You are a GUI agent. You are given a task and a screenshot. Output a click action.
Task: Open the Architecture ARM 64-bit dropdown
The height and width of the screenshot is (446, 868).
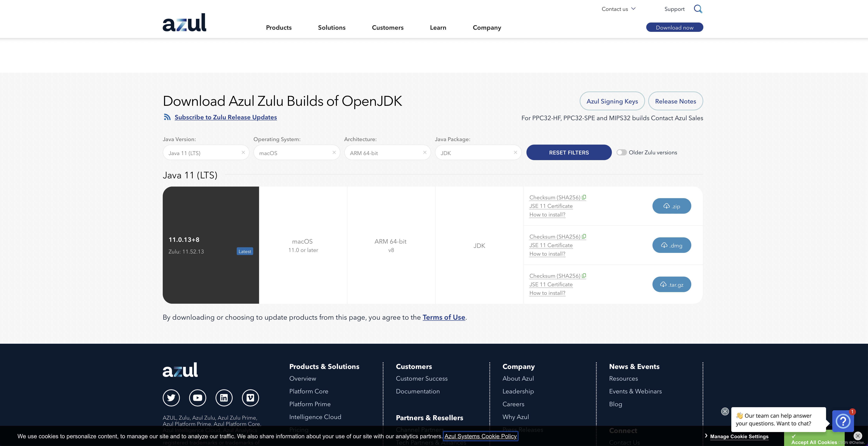(x=383, y=153)
